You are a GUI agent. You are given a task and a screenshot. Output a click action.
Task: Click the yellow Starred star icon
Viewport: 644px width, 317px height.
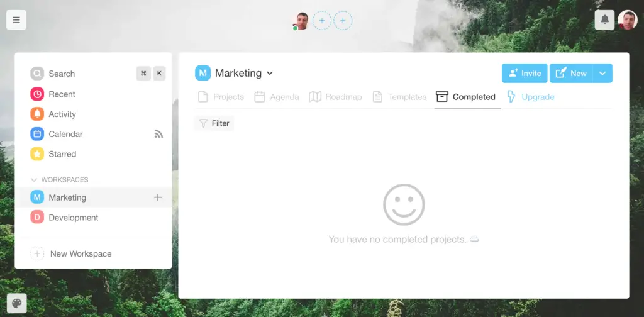tap(37, 154)
